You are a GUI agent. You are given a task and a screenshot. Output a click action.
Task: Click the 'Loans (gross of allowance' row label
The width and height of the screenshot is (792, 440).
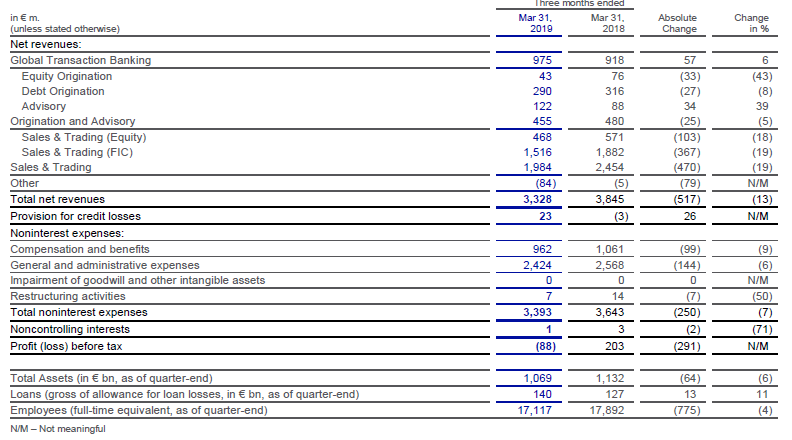tap(184, 395)
